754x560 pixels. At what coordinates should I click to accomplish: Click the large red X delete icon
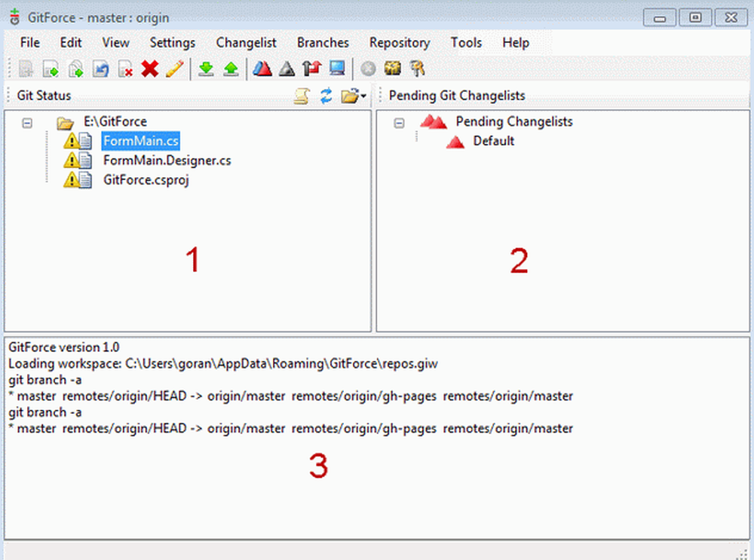pyautogui.click(x=150, y=69)
